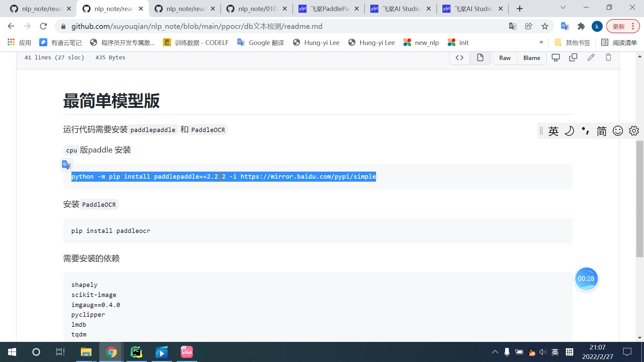Expand hidden bookmarks chevron
This screenshot has height=362, width=644.
541,42
